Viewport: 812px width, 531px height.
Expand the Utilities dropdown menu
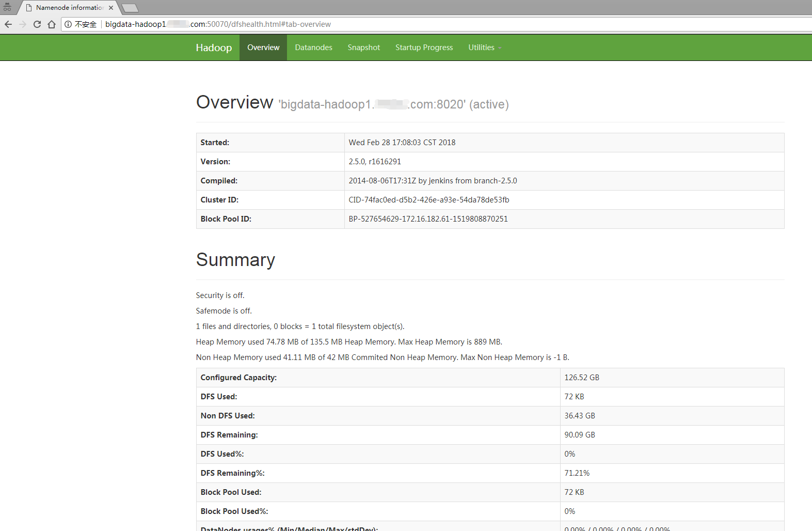[485, 48]
